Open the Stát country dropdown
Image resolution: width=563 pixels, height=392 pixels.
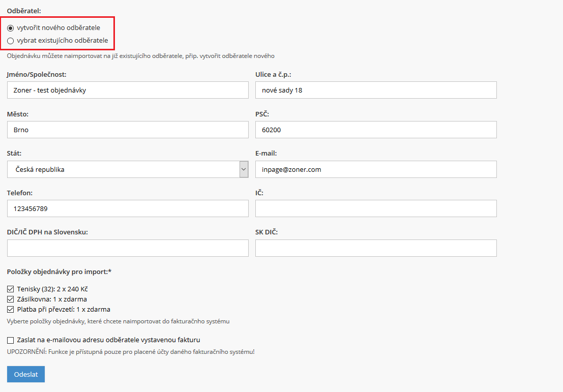[x=123, y=169]
